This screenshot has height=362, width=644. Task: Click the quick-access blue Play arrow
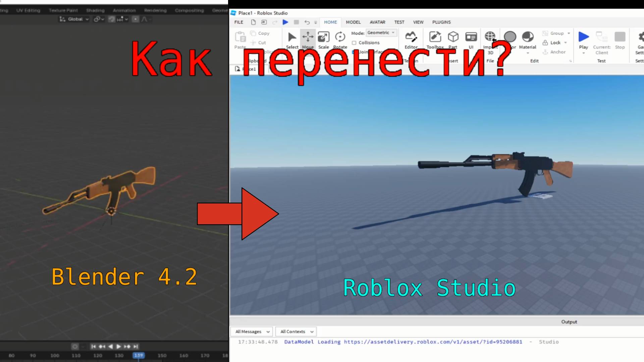pyautogui.click(x=285, y=22)
